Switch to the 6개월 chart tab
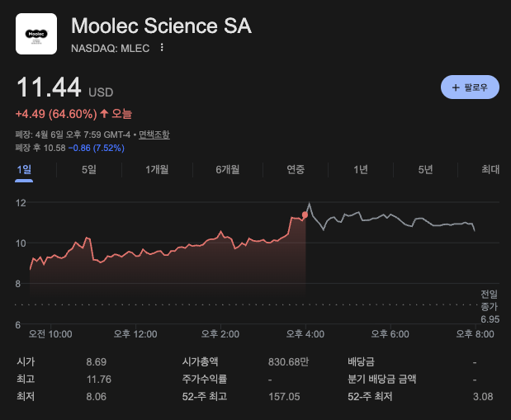 (228, 169)
